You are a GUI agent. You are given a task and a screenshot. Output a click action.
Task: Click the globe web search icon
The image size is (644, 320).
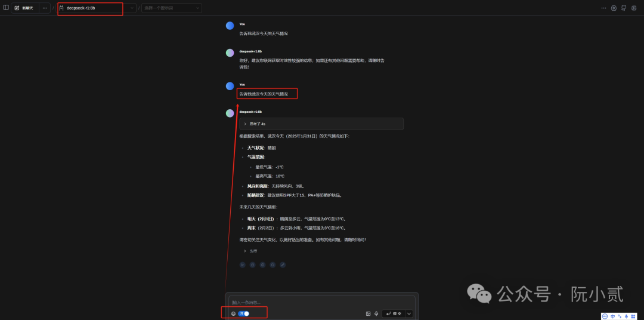pyautogui.click(x=233, y=313)
